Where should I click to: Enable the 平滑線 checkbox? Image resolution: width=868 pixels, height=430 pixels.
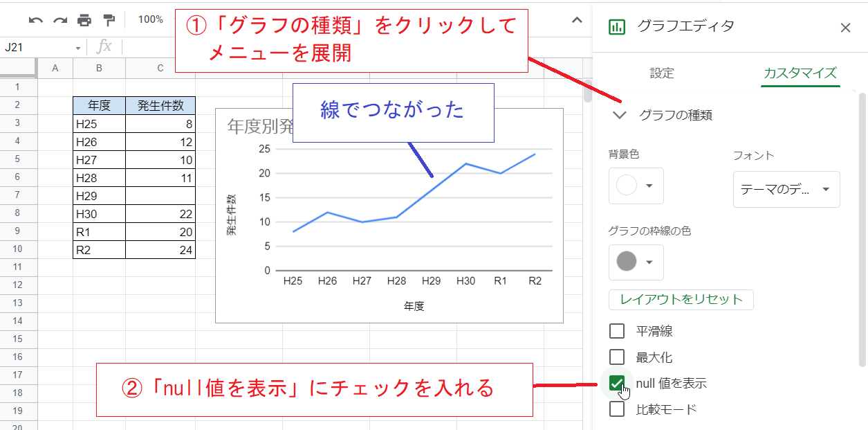coord(617,331)
